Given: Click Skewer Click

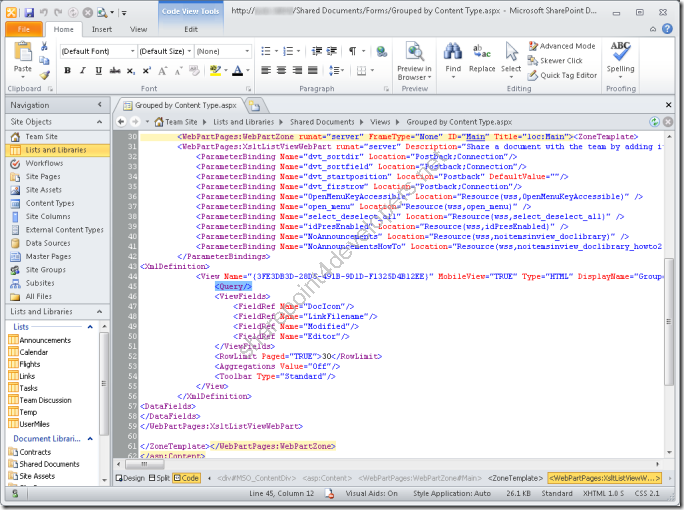Looking at the screenshot, I should click(555, 61).
